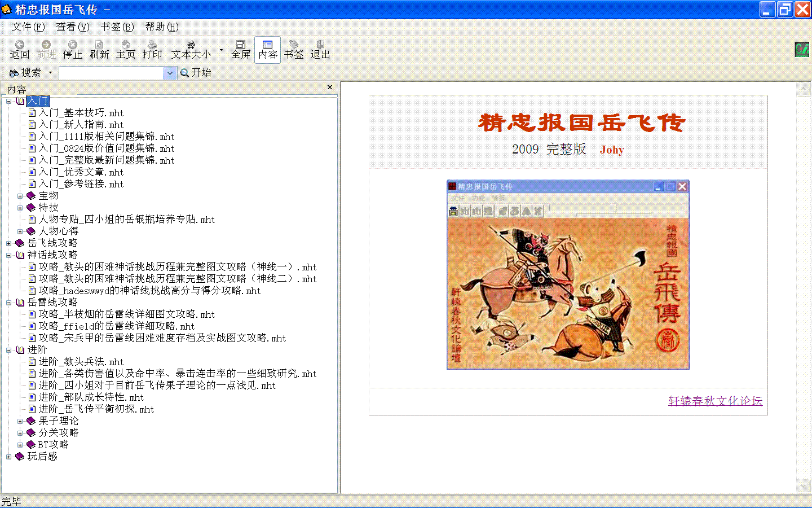
Task: Click the book icon beside 人物心得
Action: point(31,231)
